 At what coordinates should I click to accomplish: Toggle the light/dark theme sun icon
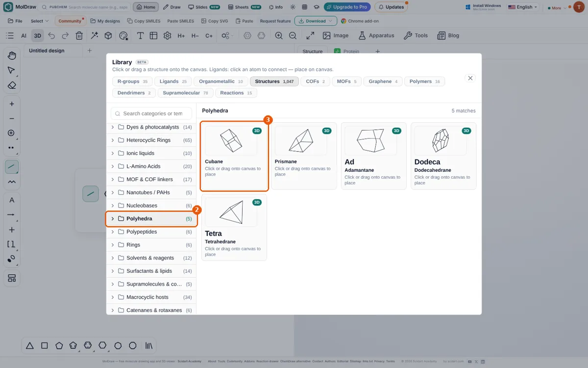293,7
